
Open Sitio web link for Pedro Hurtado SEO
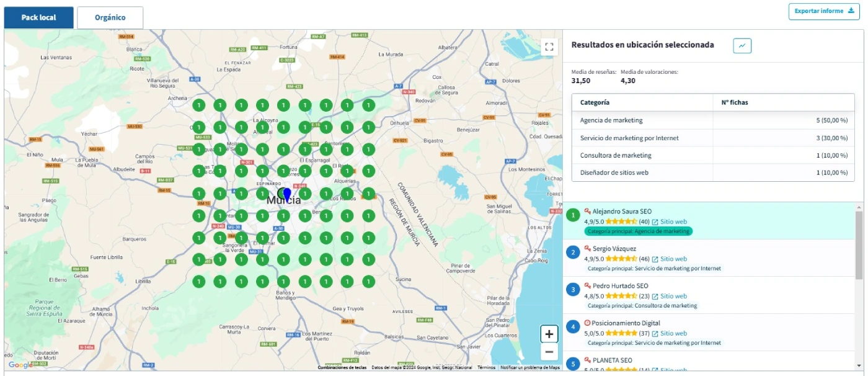(673, 296)
